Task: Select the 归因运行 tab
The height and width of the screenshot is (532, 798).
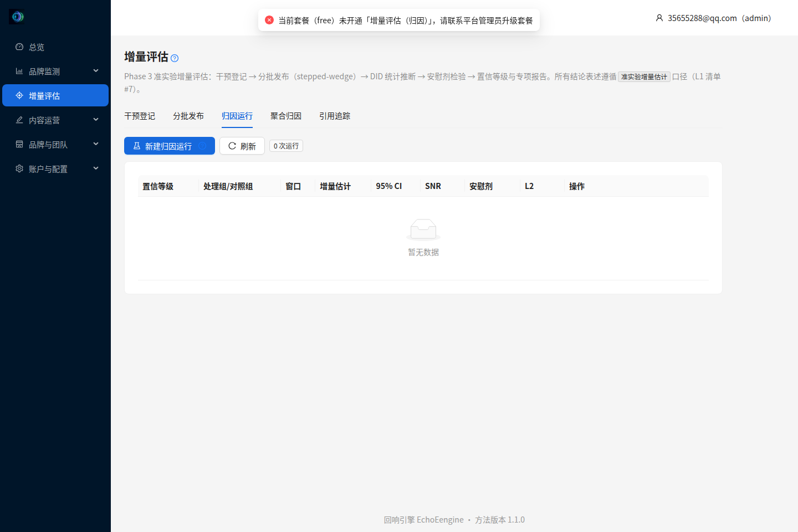Action: [237, 116]
